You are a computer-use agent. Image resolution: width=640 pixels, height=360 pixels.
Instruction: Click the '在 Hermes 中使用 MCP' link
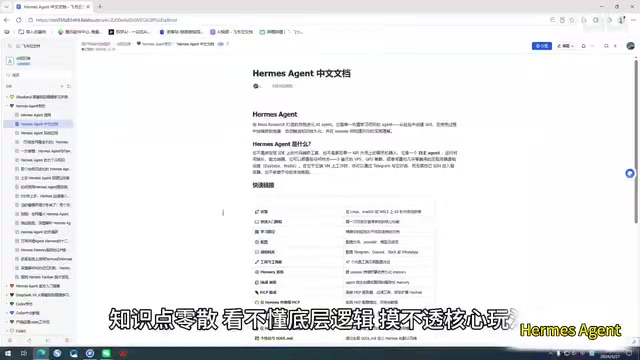tap(280, 302)
